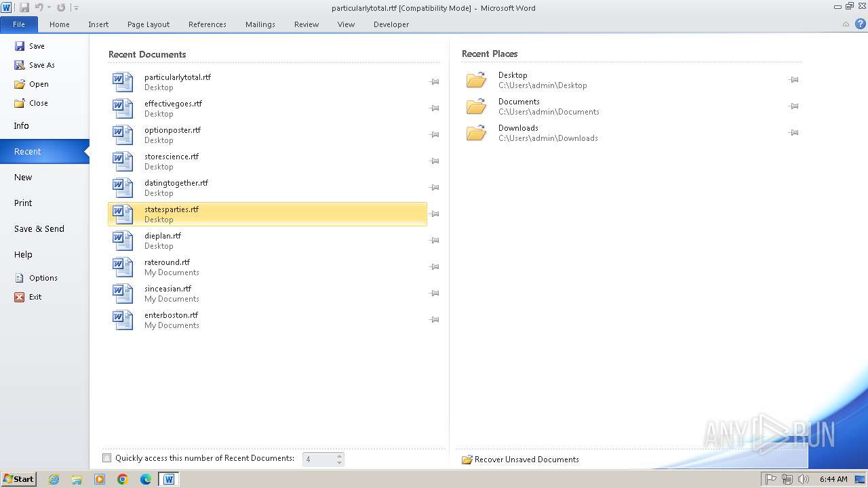Viewport: 868px width, 488px height.
Task: Open the Documents folder icon in Recent Places
Action: pos(477,106)
